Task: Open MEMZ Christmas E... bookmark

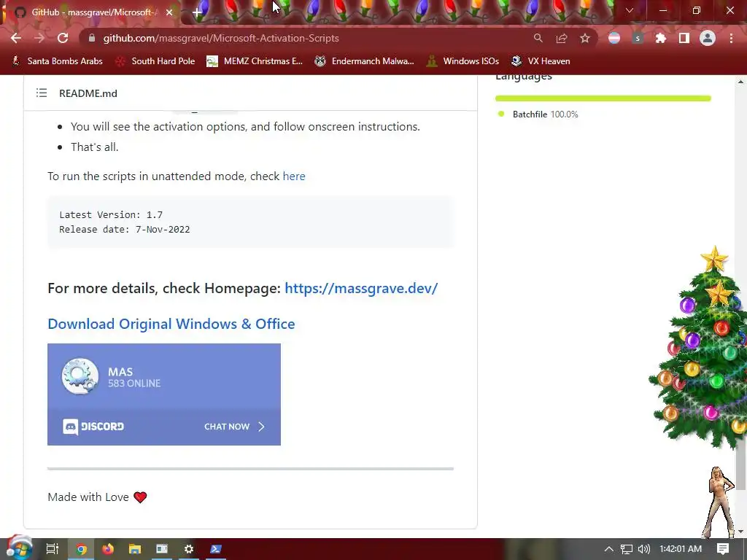Action: 255,61
